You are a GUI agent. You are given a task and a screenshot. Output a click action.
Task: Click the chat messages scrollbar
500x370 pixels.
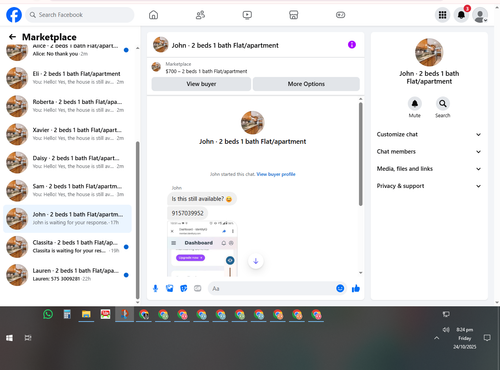(360, 154)
